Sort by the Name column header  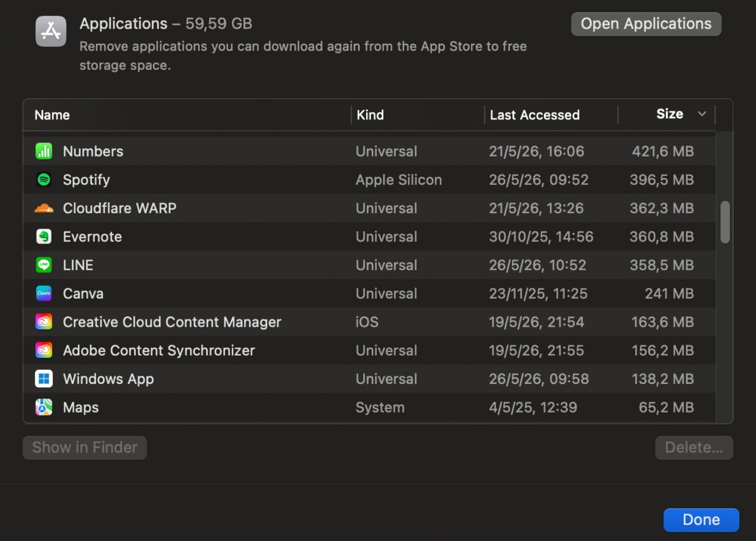pyautogui.click(x=52, y=115)
